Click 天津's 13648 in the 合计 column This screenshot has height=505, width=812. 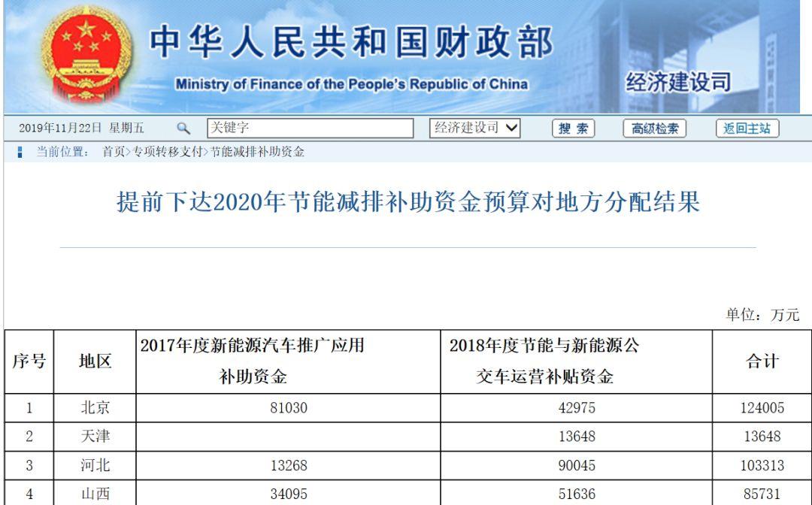[x=762, y=437]
